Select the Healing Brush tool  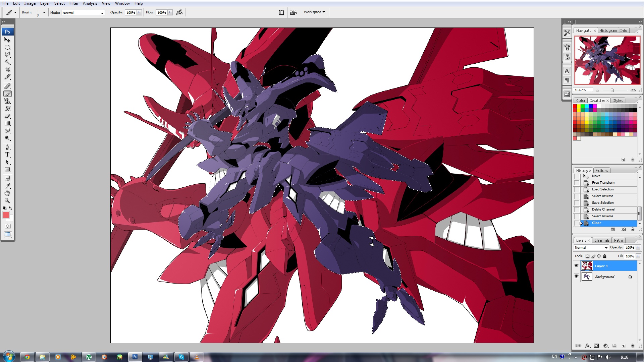pyautogui.click(x=7, y=86)
